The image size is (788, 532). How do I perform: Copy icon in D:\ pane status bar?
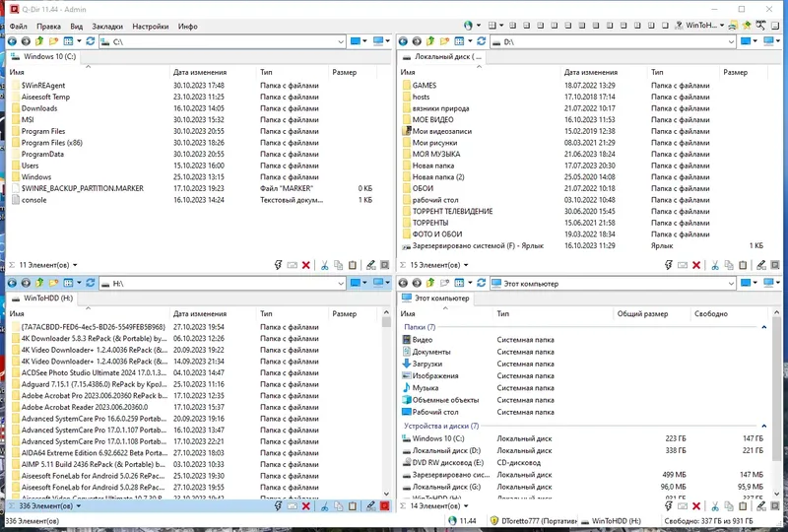click(x=729, y=265)
